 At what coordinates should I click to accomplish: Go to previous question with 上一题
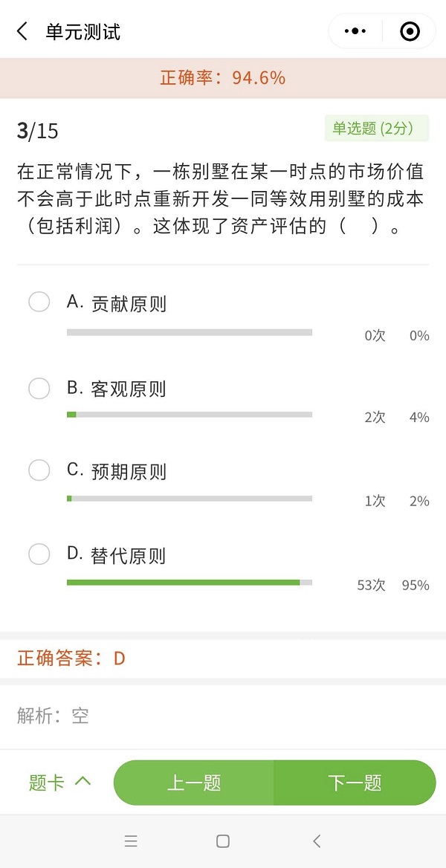click(x=193, y=783)
